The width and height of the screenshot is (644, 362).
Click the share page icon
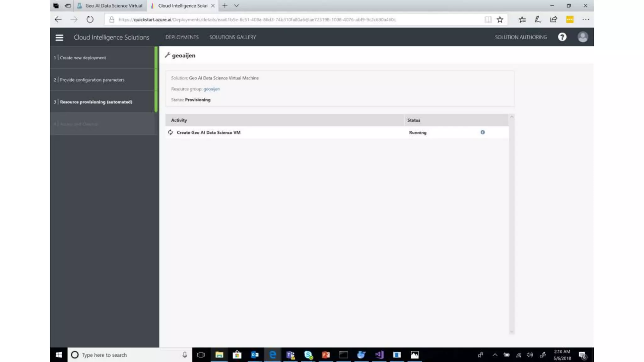553,19
